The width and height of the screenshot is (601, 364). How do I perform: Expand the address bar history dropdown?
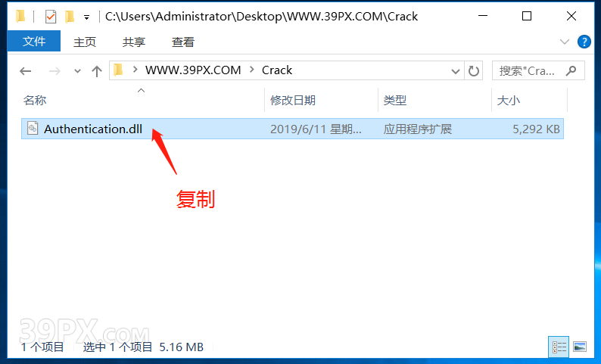456,71
